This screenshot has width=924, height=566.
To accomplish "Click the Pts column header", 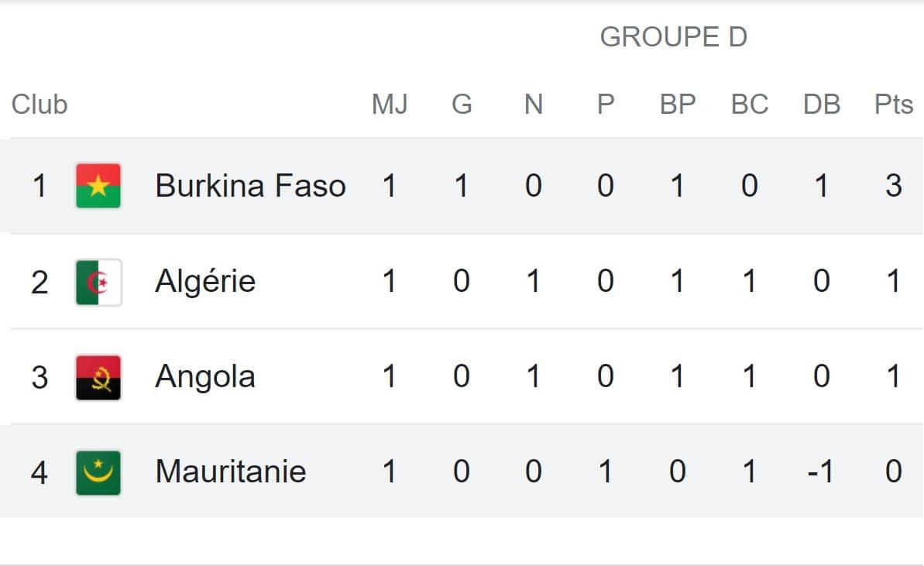I will point(893,105).
